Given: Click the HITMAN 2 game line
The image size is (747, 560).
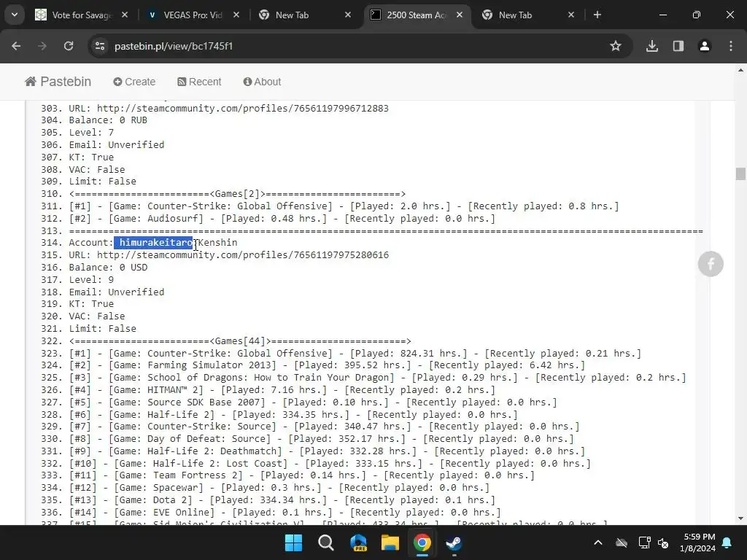Looking at the screenshot, I should (x=282, y=390).
